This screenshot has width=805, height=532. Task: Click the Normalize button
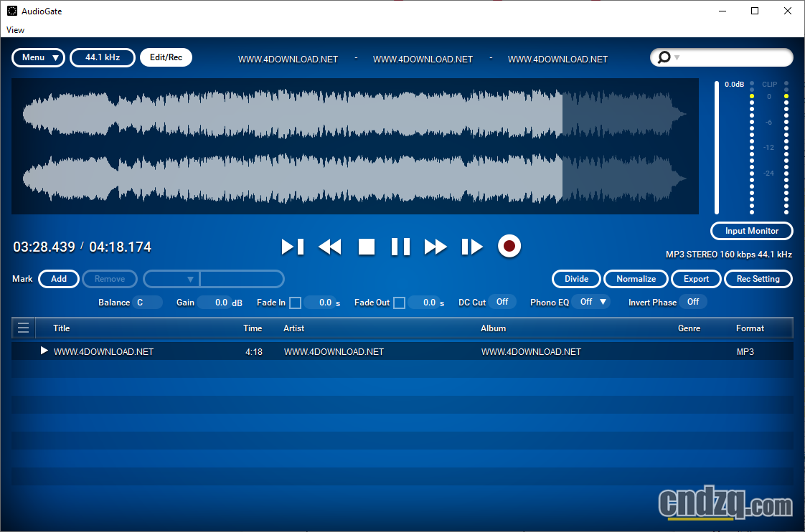pos(636,279)
